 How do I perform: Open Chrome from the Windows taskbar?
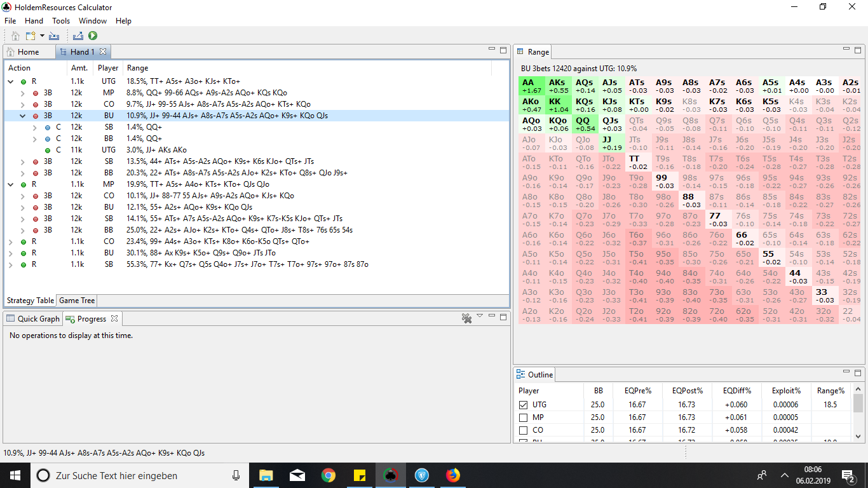click(x=328, y=475)
